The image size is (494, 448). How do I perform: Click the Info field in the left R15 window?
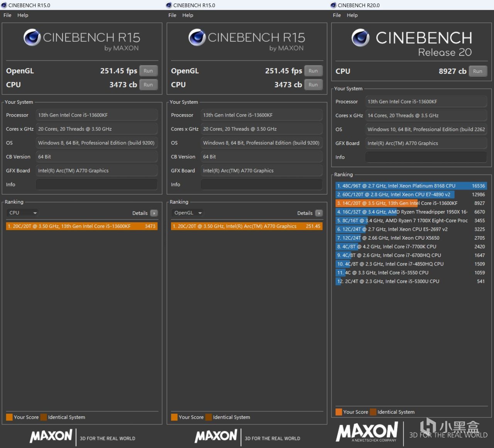point(97,184)
